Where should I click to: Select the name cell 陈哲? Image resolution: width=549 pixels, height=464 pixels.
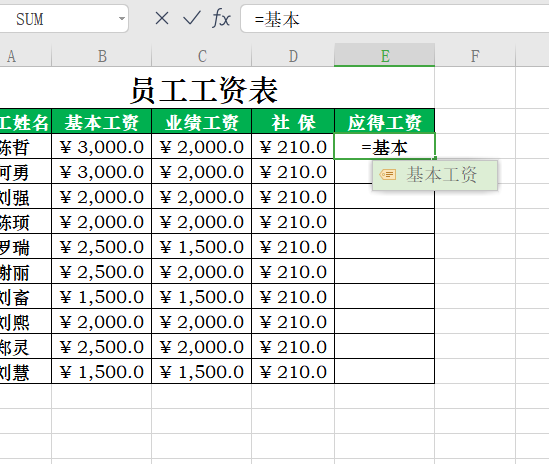[26, 146]
